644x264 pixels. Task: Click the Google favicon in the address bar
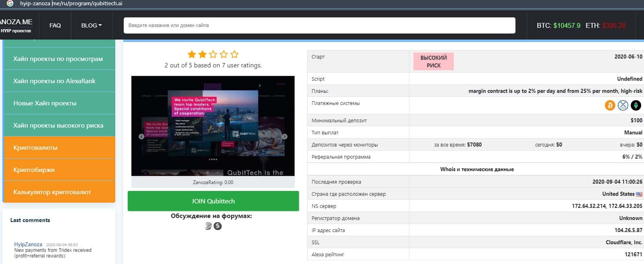tap(10, 3)
